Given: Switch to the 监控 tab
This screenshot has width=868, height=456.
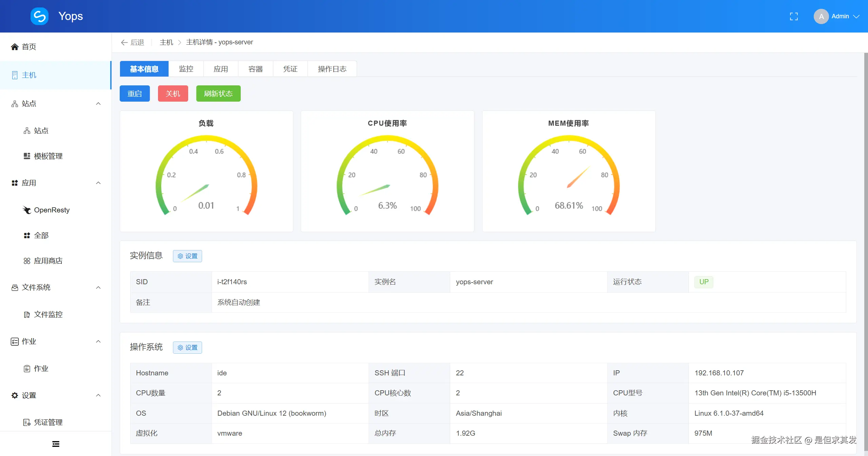Looking at the screenshot, I should click(186, 69).
